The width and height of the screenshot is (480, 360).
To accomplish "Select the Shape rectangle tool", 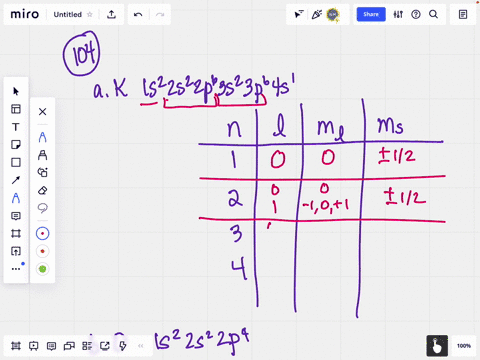I will [x=16, y=162].
